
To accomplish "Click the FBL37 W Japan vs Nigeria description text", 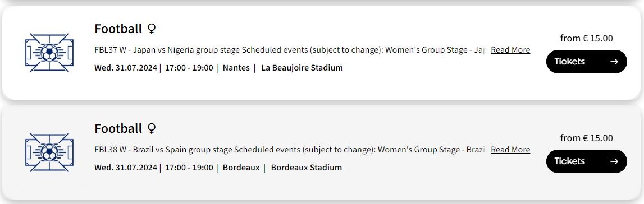I will tap(290, 50).
